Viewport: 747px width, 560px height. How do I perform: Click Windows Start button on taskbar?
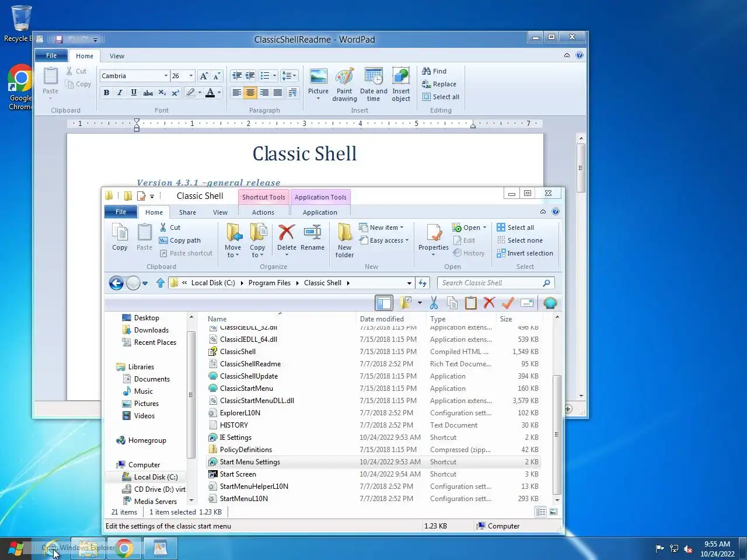click(16, 548)
